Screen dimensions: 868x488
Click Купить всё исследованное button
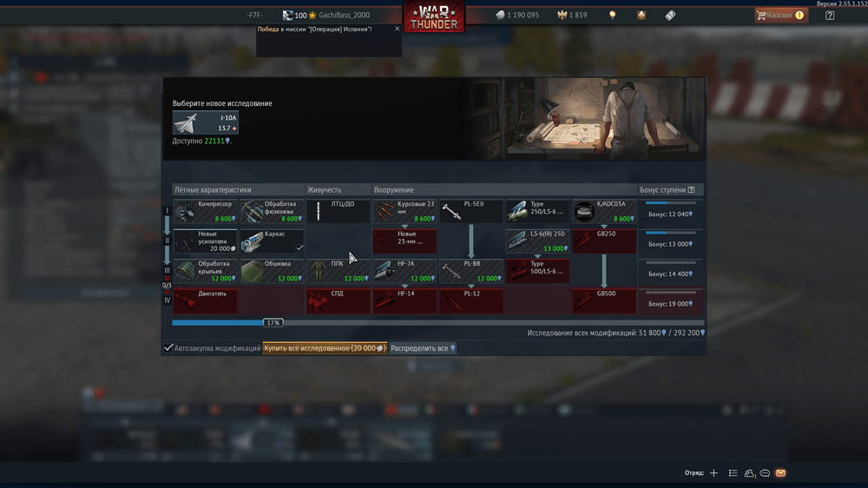[x=325, y=348]
